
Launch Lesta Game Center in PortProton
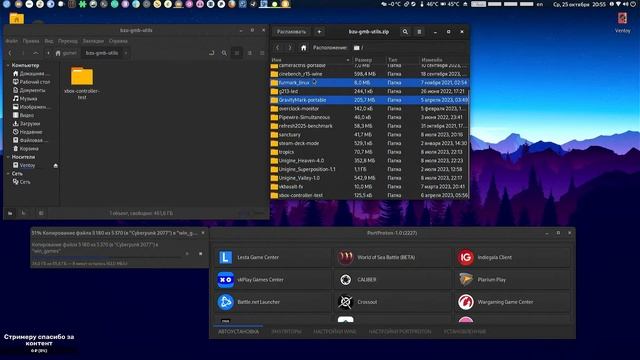(272, 258)
